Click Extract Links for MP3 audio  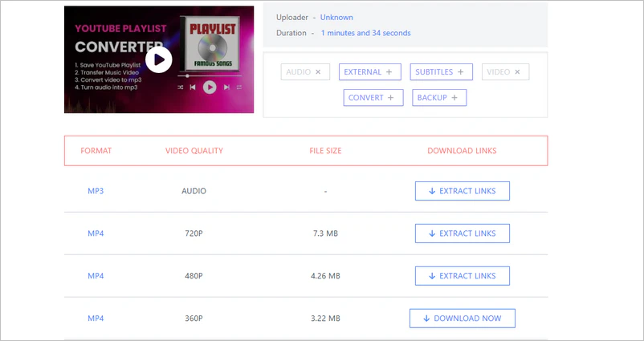pos(462,191)
